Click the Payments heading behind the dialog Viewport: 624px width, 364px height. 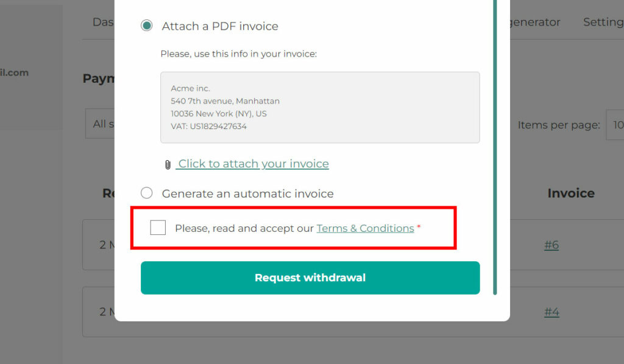[x=99, y=79]
